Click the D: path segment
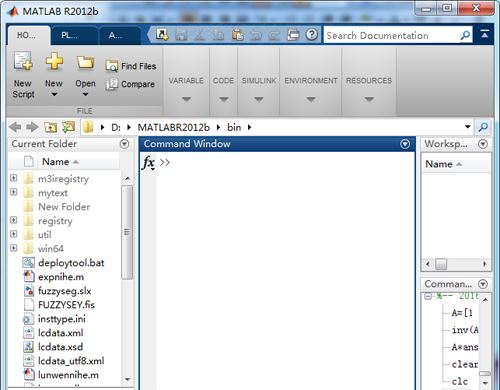Screen dimensions: 500x390 coord(116,127)
